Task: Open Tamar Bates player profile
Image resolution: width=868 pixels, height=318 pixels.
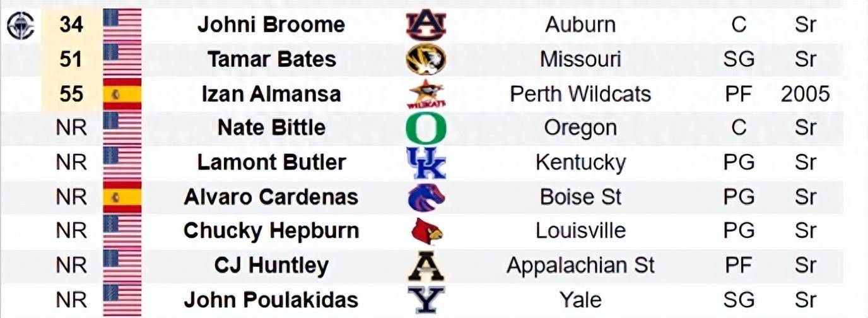Action: (271, 59)
